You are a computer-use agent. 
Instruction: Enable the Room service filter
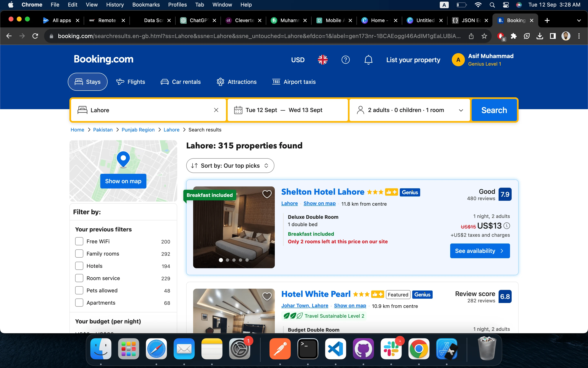pos(79,278)
